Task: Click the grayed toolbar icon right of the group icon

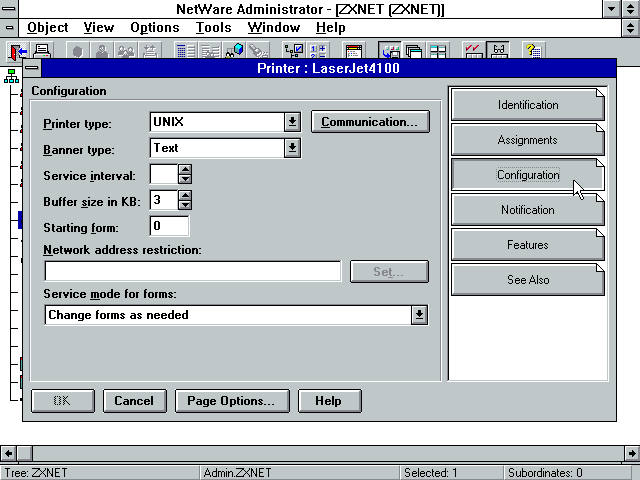Action: click(150, 51)
